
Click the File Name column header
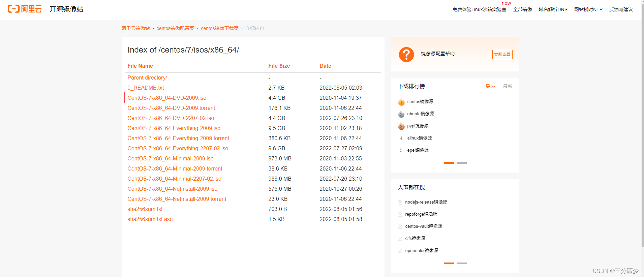pyautogui.click(x=140, y=66)
